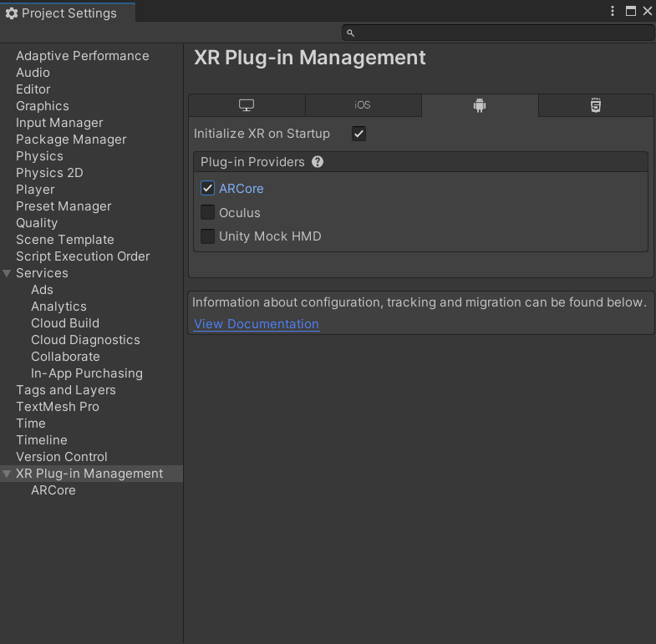Toggle Initialize XR on Startup checkbox

tap(359, 134)
